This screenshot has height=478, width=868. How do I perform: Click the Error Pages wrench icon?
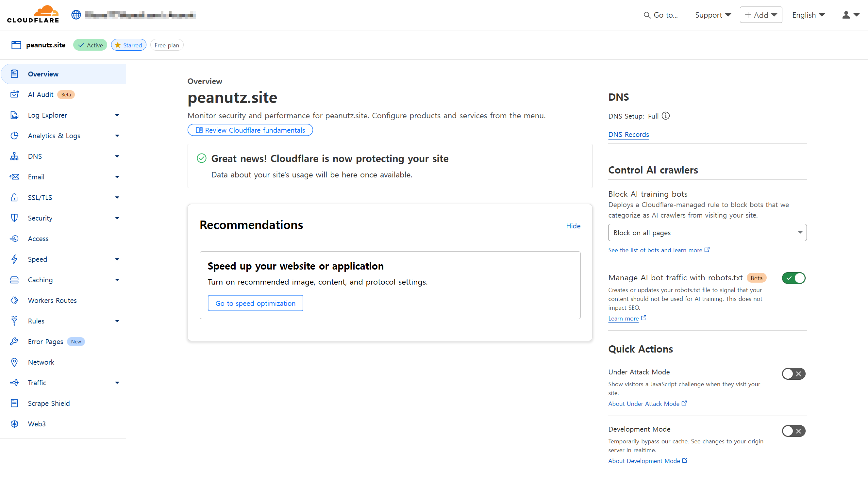(x=14, y=341)
